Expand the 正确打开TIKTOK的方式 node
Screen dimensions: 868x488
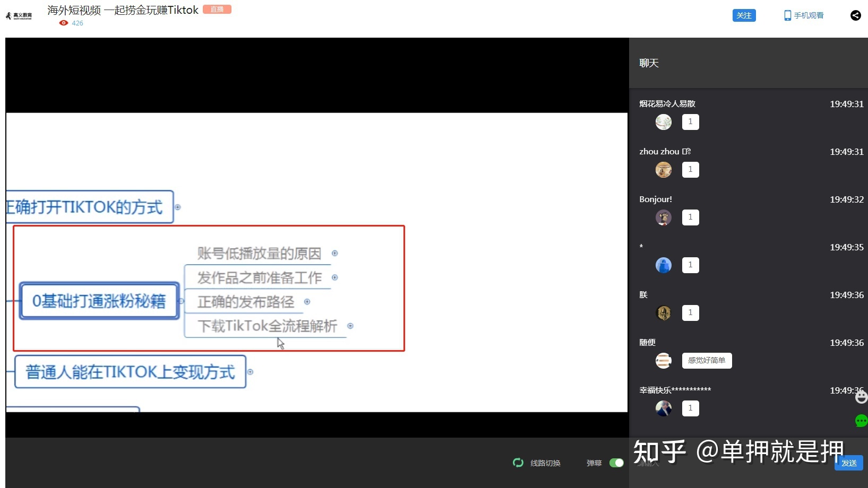tap(177, 207)
